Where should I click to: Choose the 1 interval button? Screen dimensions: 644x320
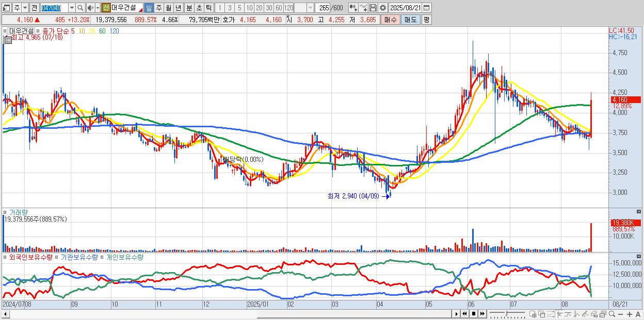click(x=220, y=8)
